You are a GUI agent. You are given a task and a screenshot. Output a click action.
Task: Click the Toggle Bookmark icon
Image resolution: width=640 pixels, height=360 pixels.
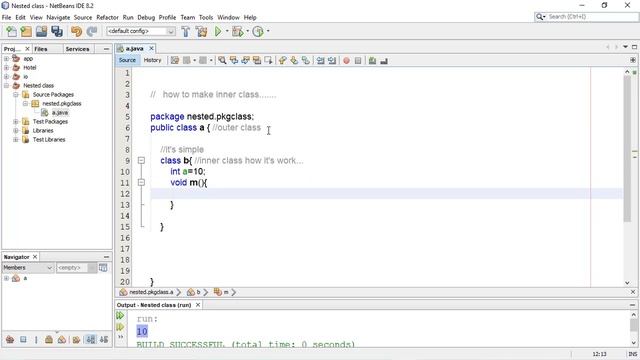[x=305, y=60]
